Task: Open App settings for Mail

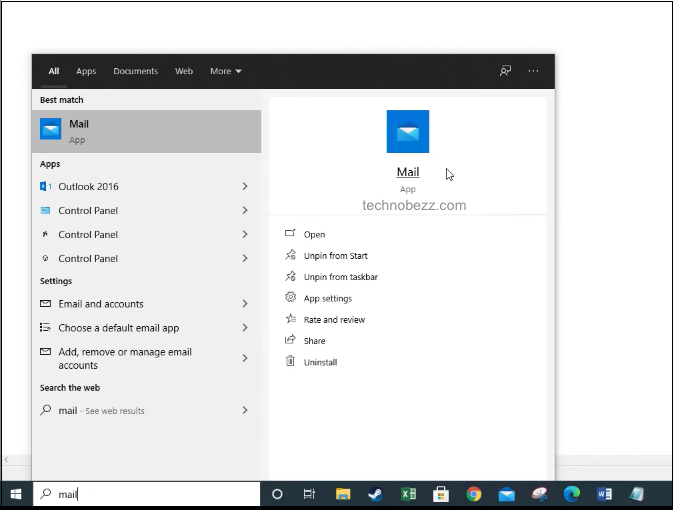Action: [x=328, y=298]
